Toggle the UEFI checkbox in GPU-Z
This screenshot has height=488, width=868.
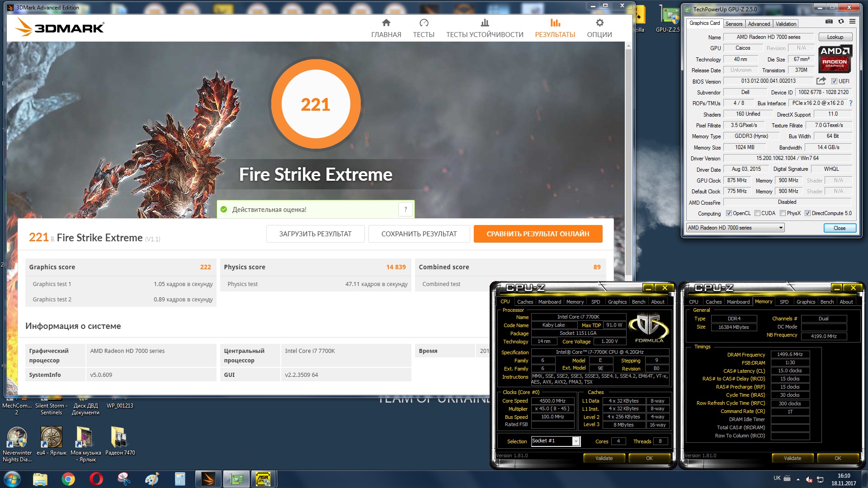click(834, 81)
